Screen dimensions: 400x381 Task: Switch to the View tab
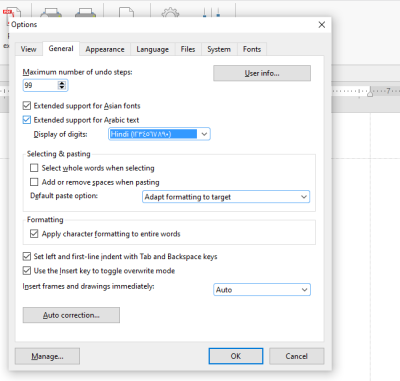coord(29,49)
